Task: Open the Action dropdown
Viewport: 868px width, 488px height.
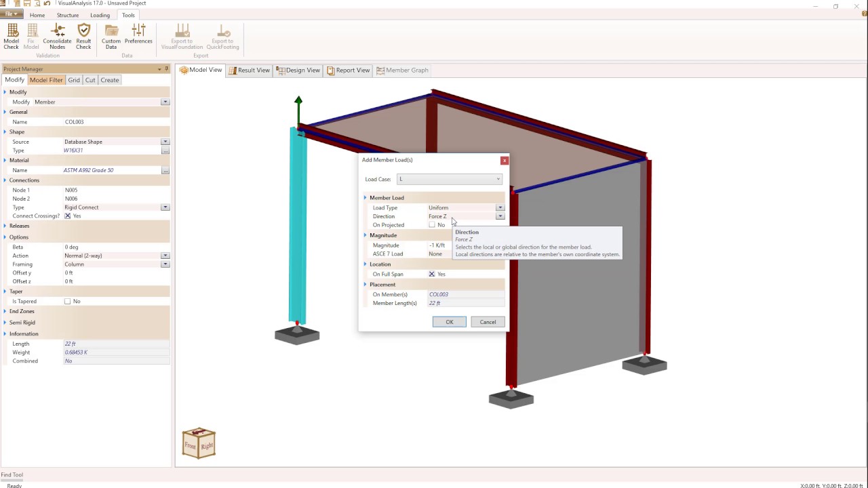Action: click(165, 256)
